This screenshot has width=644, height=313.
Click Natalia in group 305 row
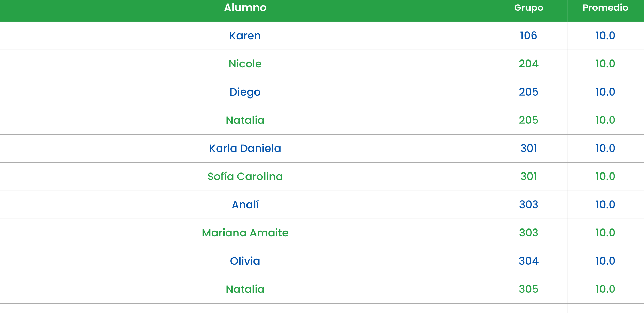coord(245,289)
